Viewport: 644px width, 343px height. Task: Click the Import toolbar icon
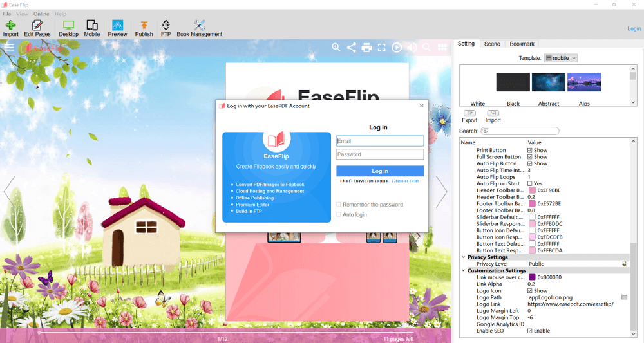point(10,28)
